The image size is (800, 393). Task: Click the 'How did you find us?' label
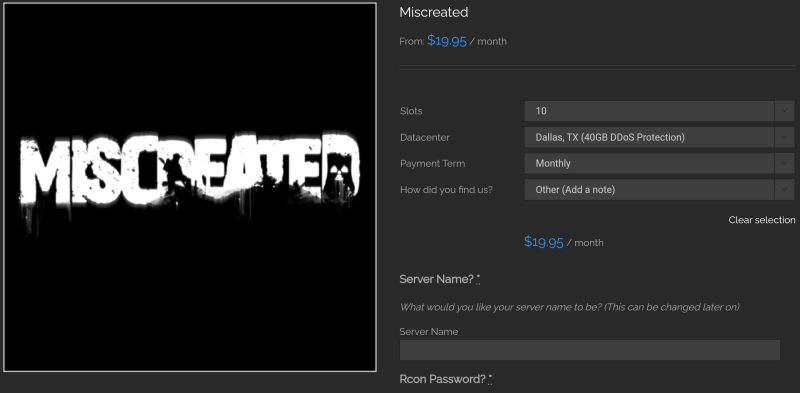(x=446, y=190)
